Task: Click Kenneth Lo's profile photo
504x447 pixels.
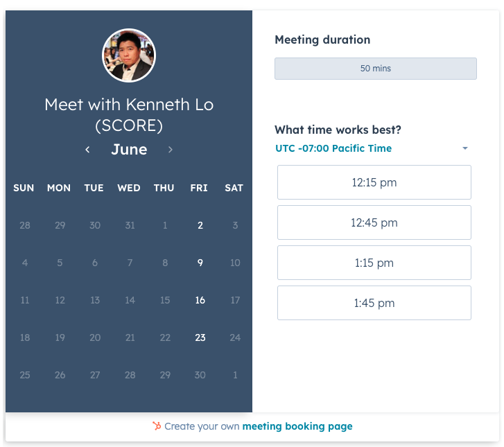Action: click(129, 55)
